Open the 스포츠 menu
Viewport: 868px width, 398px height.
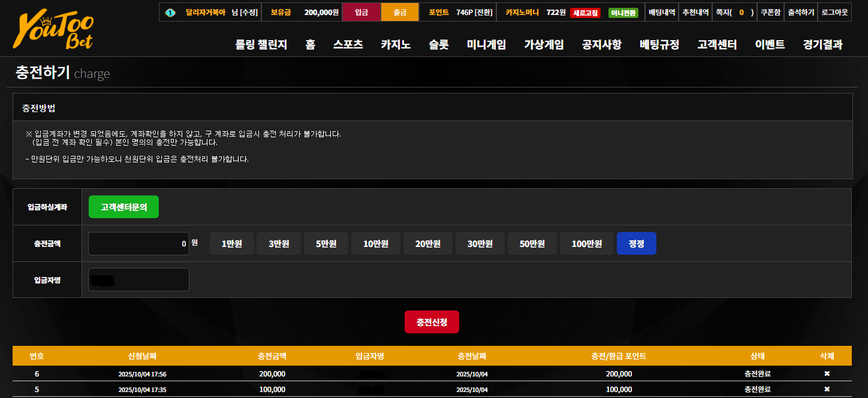pyautogui.click(x=348, y=44)
